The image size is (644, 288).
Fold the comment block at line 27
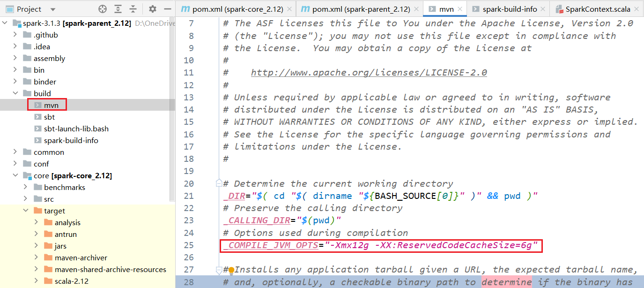click(x=218, y=270)
